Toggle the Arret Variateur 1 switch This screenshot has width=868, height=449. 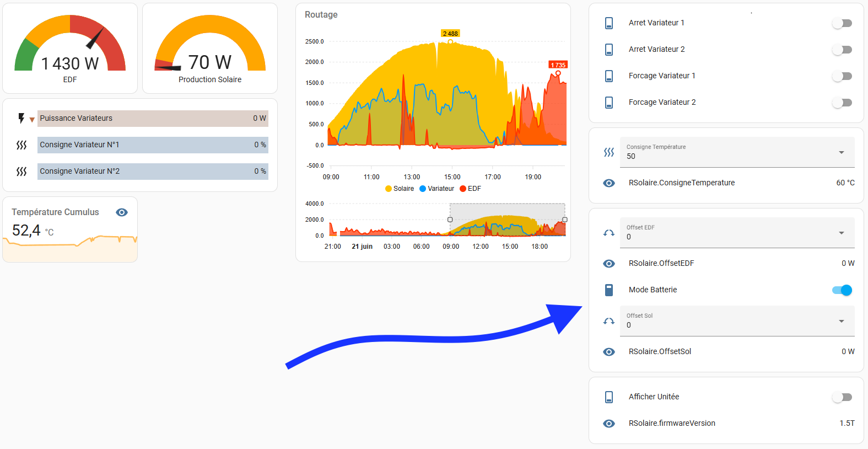(842, 23)
